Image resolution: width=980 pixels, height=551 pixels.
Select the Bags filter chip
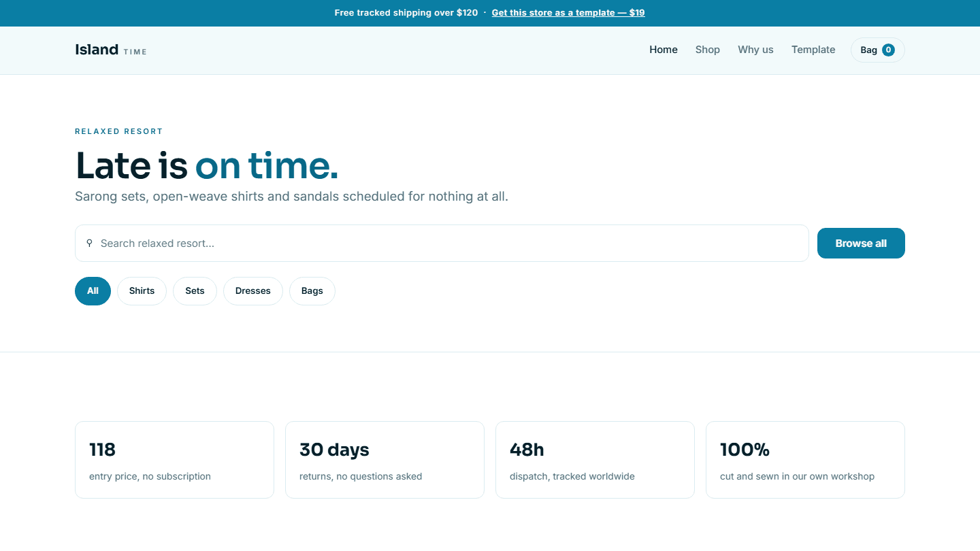[312, 291]
